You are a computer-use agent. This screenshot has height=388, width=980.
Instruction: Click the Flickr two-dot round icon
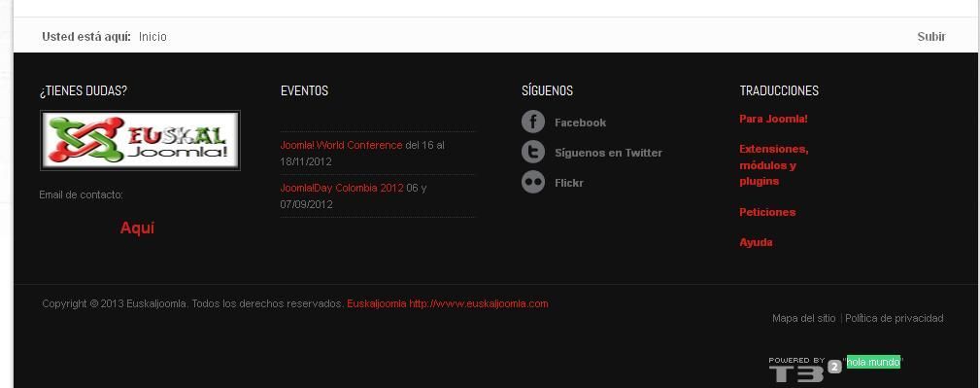click(533, 182)
